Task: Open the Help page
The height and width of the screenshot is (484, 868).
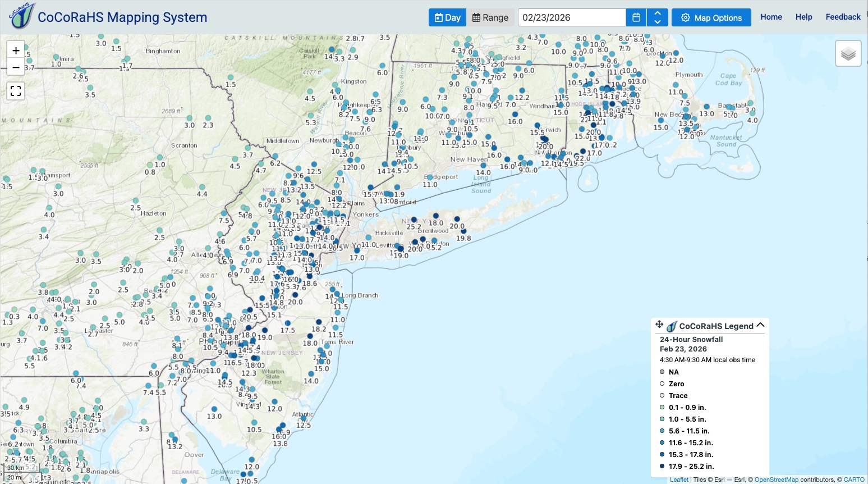Action: click(803, 17)
